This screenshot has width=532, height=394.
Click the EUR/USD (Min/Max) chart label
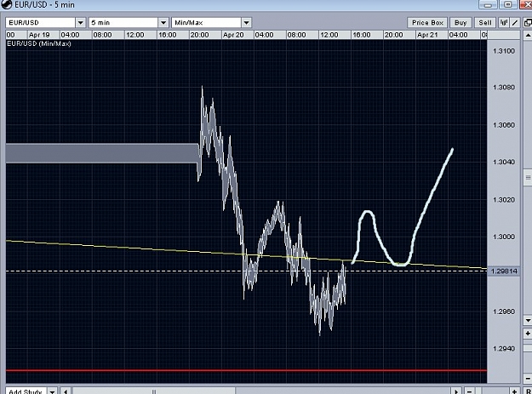click(39, 43)
